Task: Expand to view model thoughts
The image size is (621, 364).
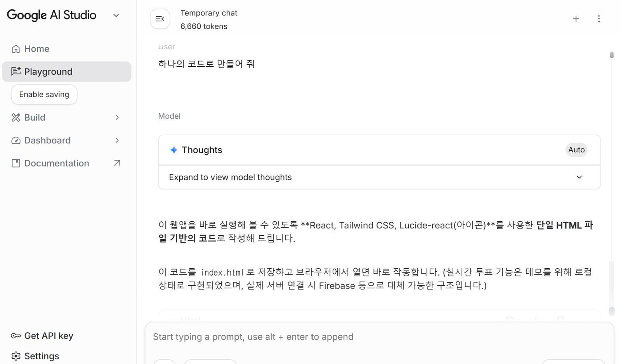Action: click(379, 177)
